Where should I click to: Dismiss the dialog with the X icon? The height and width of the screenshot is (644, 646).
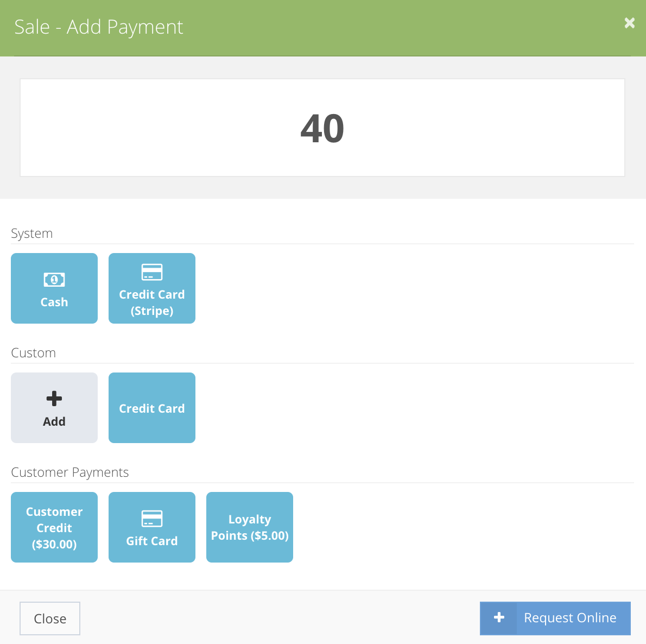(629, 23)
